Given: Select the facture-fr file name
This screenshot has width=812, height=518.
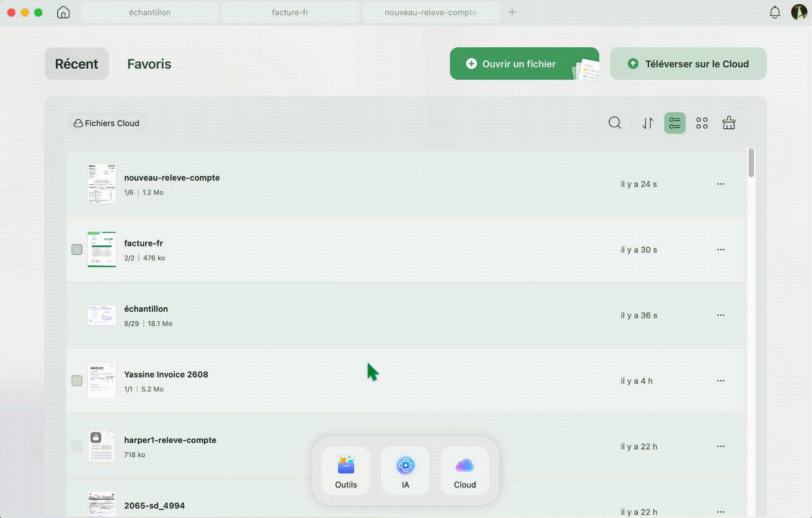Looking at the screenshot, I should (x=144, y=243).
